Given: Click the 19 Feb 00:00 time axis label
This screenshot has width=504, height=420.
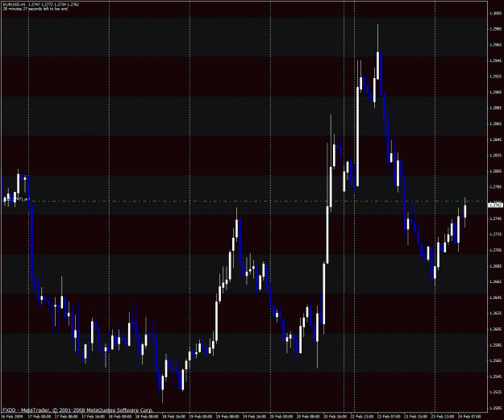Looking at the screenshot, I should click(201, 417).
